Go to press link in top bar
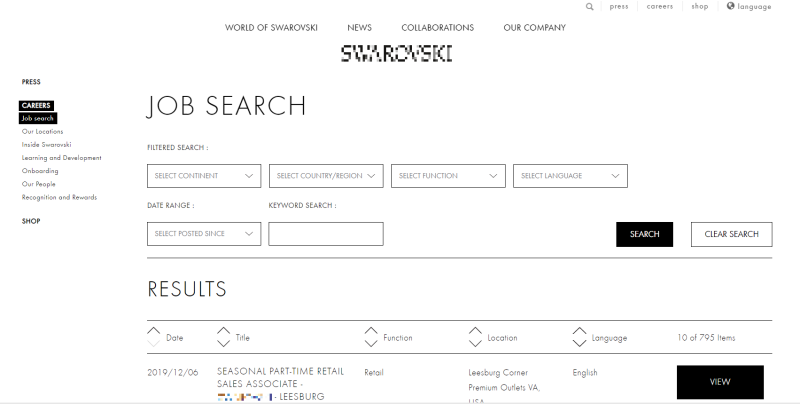The width and height of the screenshot is (800, 404). 618,7
